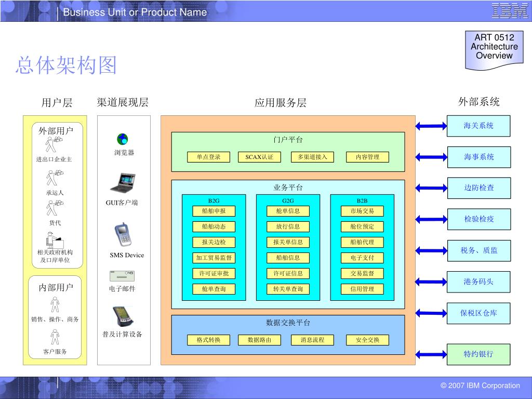
Task: Select the 内容管理 box
Action: tap(367, 157)
